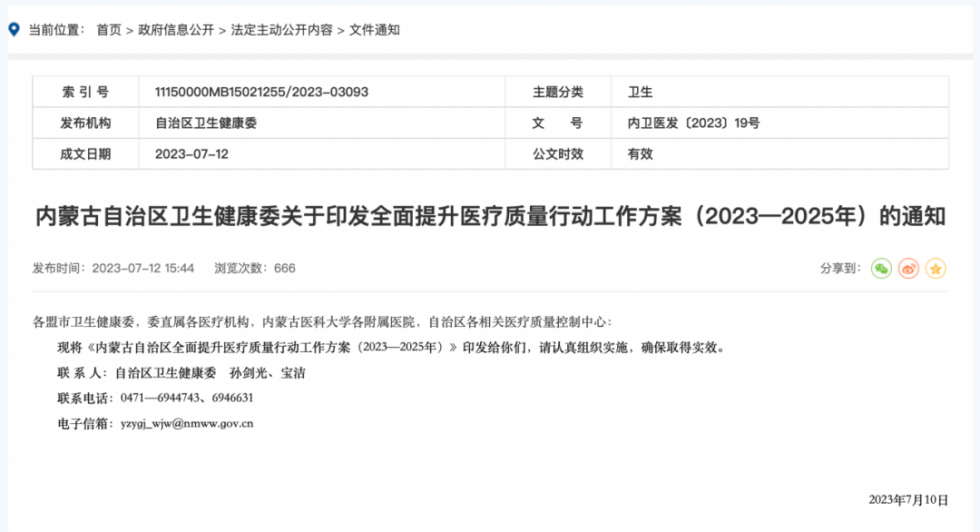Click the notice's main headline
This screenshot has width=980, height=532.
(490, 217)
